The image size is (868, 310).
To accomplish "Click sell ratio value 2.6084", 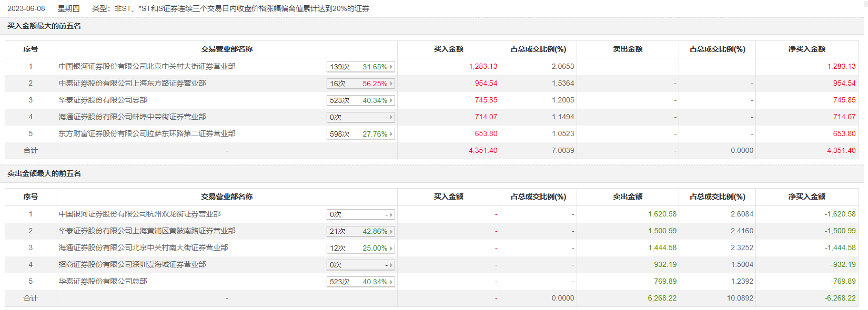I will coord(742,214).
